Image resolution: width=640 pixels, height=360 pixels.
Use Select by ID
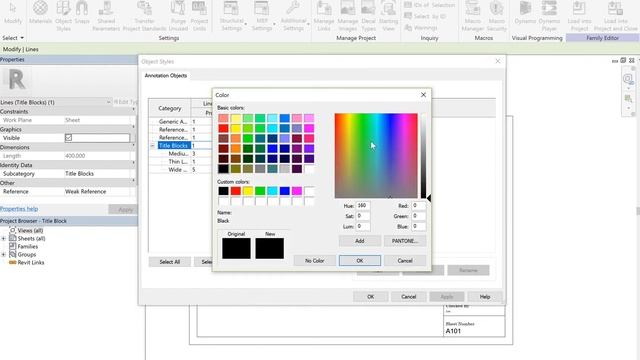[425, 16]
